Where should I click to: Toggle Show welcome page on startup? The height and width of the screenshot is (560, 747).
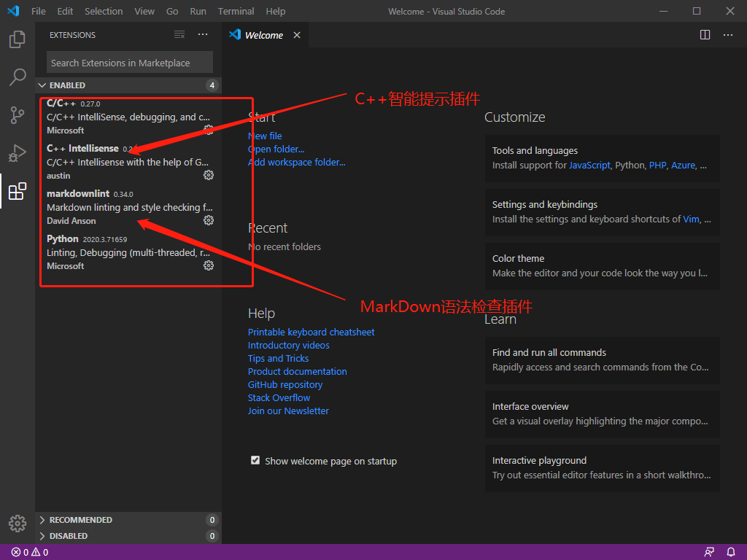(x=255, y=461)
